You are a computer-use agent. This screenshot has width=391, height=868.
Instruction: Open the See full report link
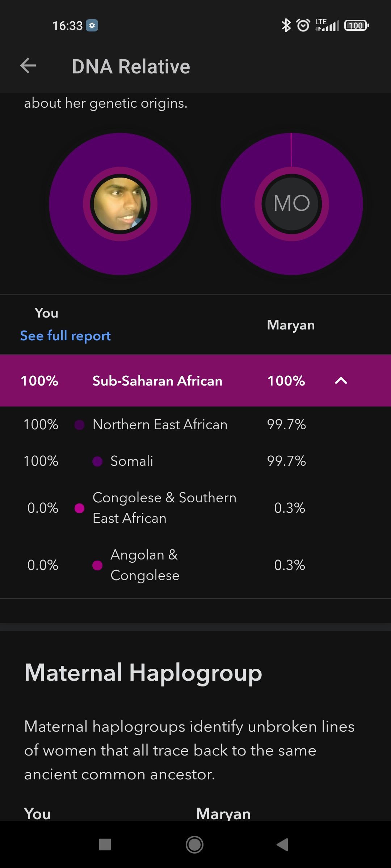click(66, 336)
